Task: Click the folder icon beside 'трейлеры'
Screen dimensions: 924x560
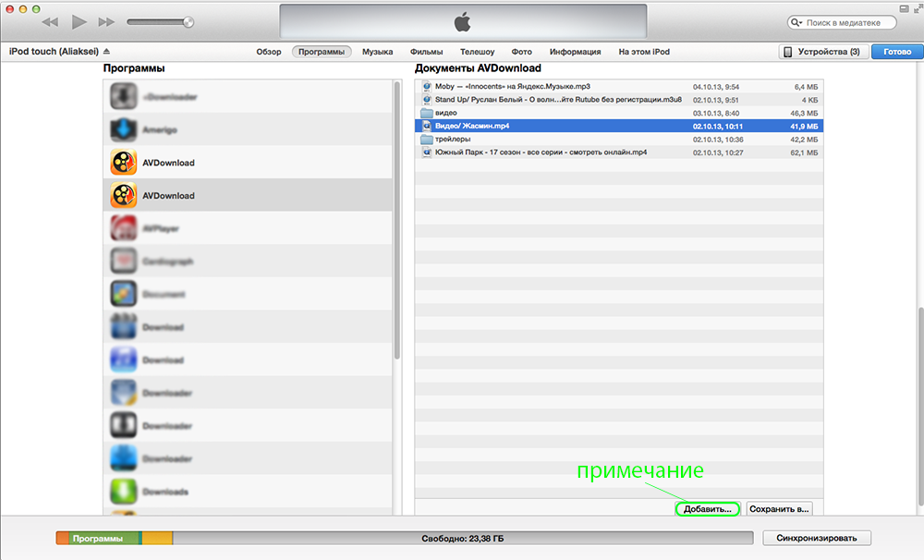Action: (427, 140)
